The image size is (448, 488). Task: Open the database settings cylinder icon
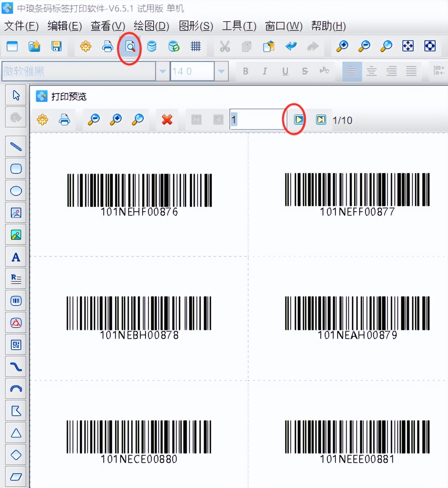coord(151,46)
